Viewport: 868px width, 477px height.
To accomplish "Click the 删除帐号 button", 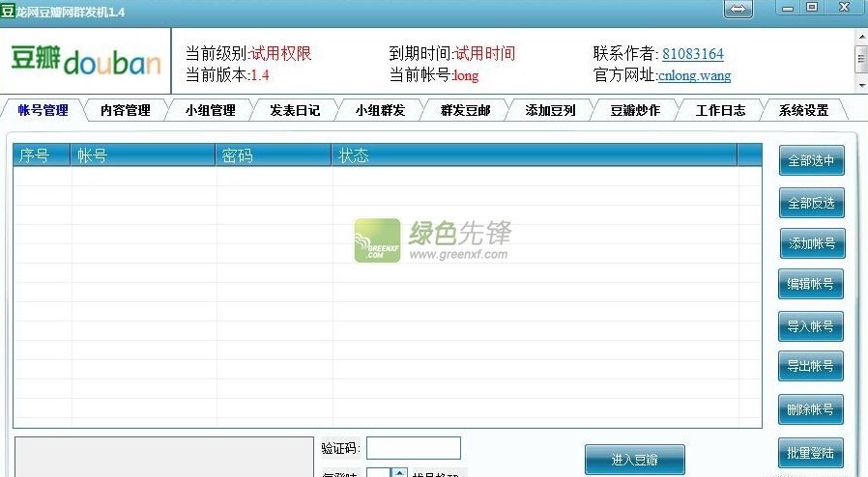I will (x=810, y=409).
